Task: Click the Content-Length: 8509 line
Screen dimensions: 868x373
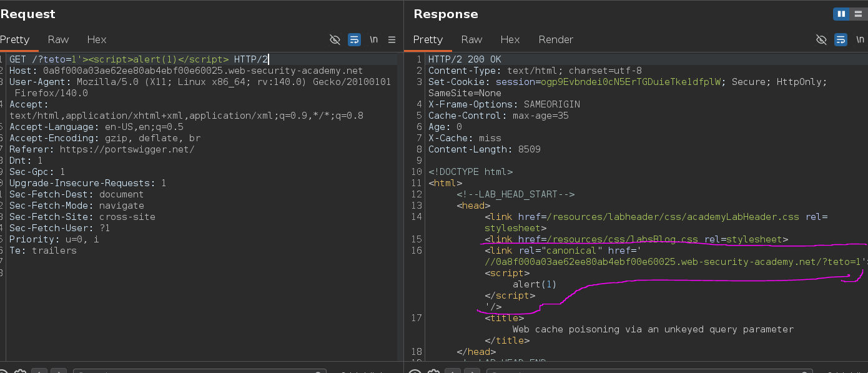Action: click(485, 149)
